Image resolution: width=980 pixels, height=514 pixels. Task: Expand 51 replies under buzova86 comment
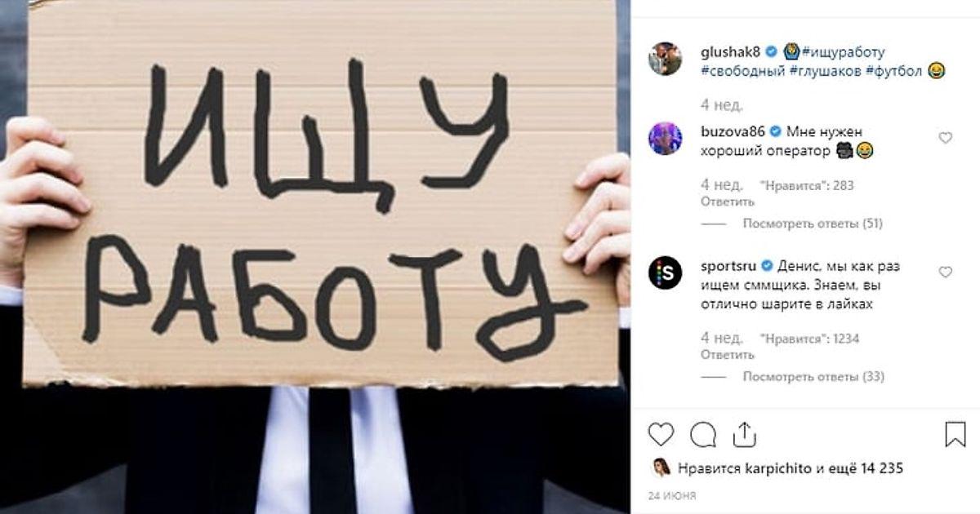[813, 224]
